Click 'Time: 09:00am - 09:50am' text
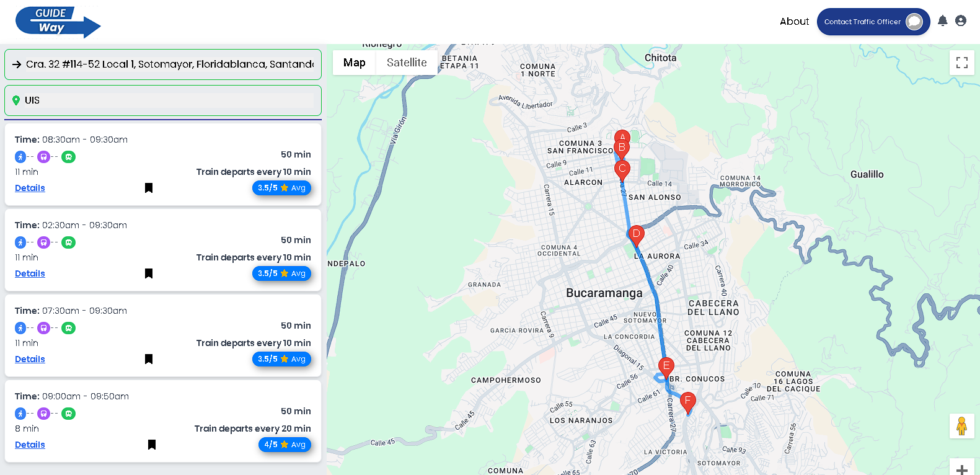980x475 pixels. 72,396
